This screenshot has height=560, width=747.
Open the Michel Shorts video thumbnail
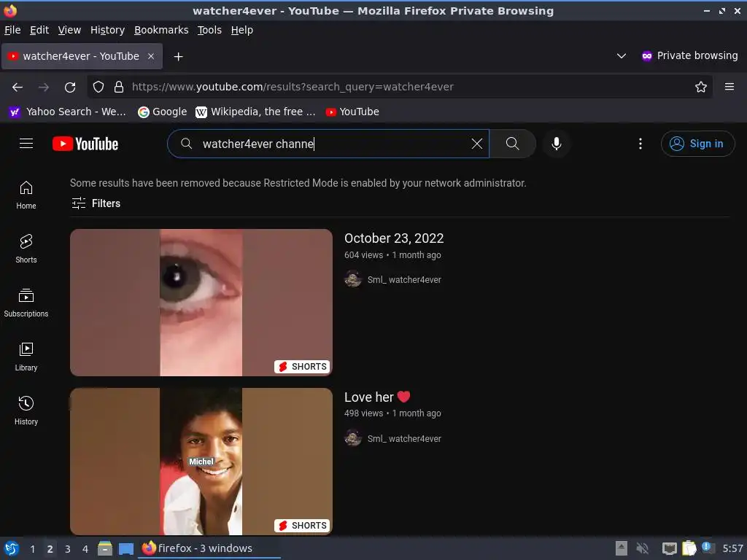click(201, 462)
